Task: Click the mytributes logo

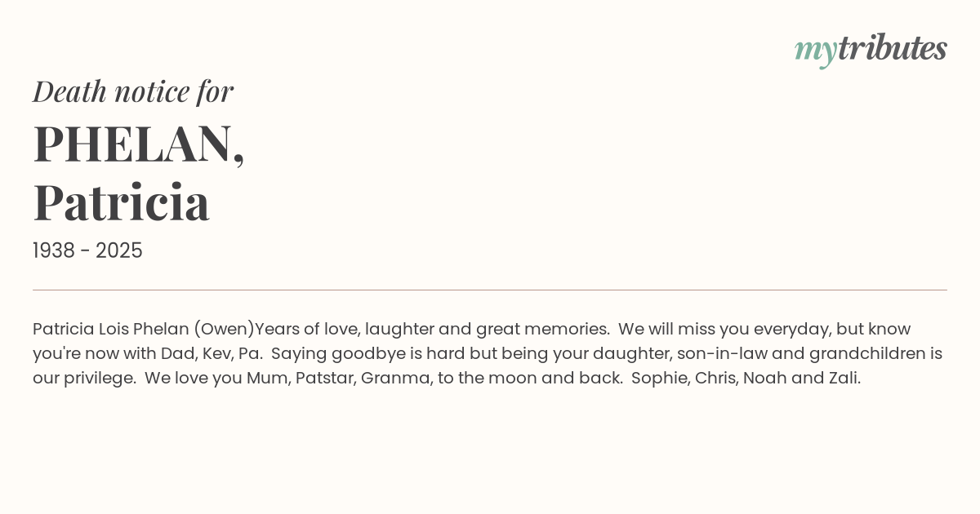Action: 871,49
